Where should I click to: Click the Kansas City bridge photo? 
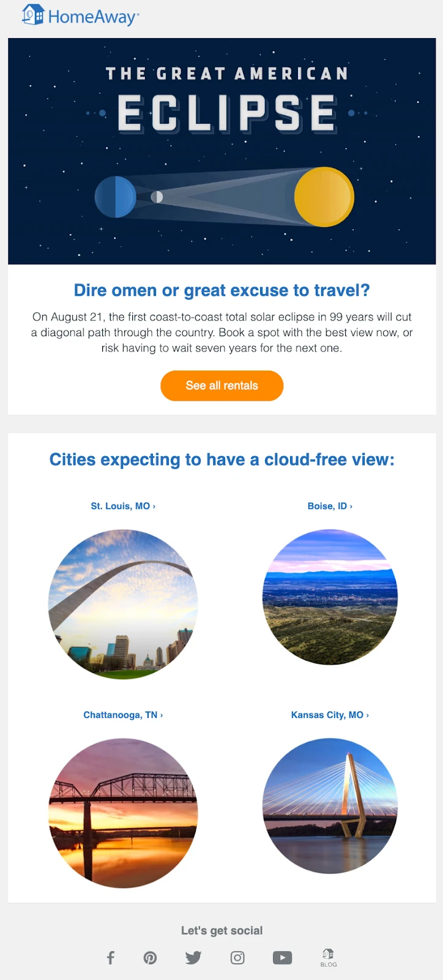(330, 806)
